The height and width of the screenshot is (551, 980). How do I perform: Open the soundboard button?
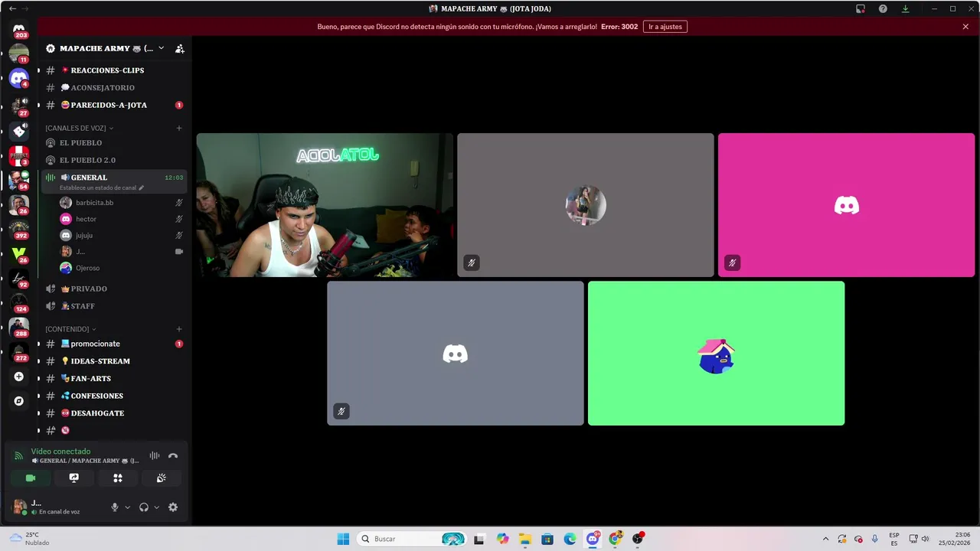(x=162, y=478)
